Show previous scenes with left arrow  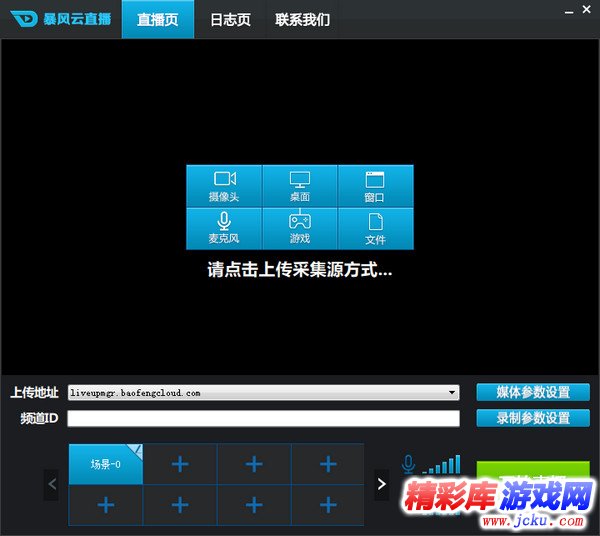coord(53,485)
